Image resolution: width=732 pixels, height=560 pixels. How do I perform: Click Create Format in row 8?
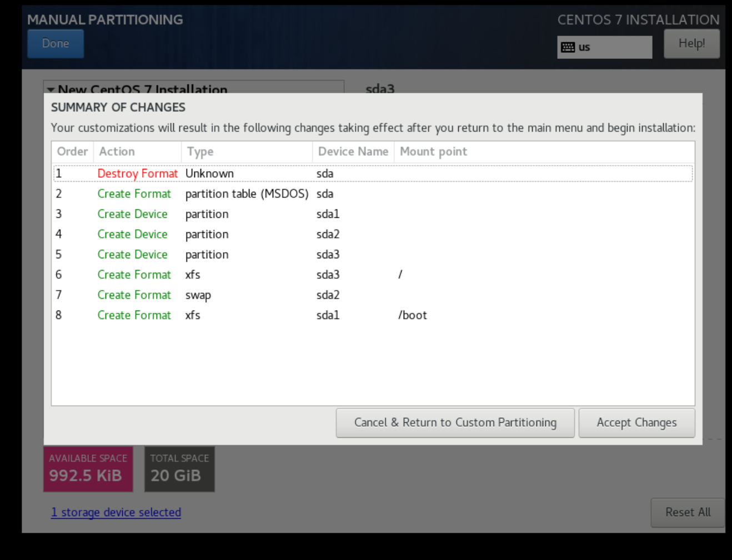[x=134, y=315]
